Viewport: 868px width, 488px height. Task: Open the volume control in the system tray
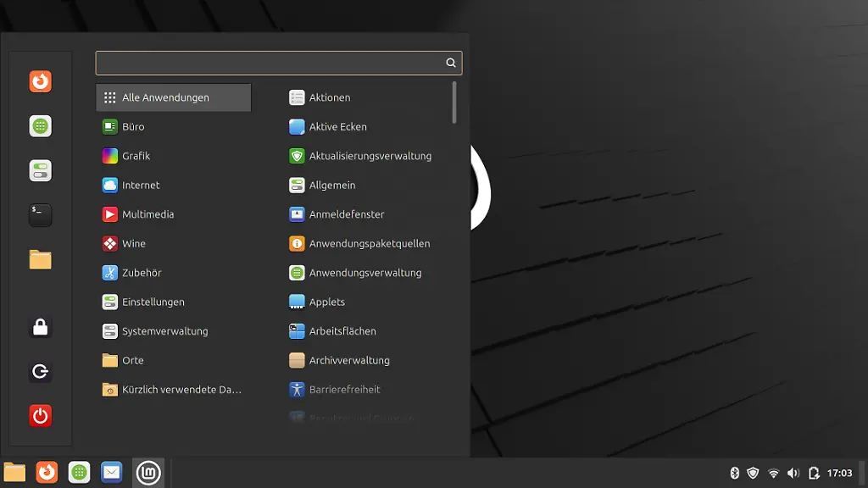pyautogui.click(x=793, y=473)
